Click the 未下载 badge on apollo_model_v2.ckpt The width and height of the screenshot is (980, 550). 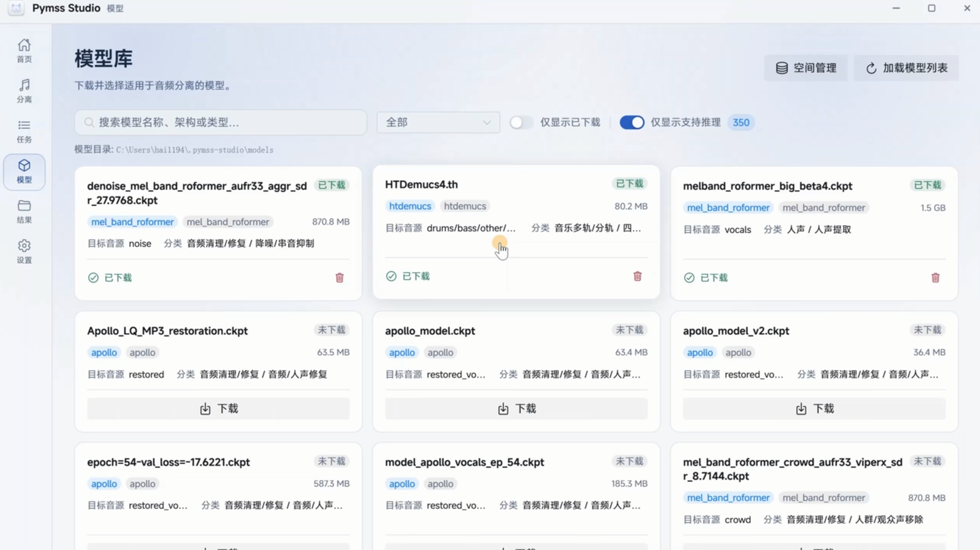pos(927,330)
